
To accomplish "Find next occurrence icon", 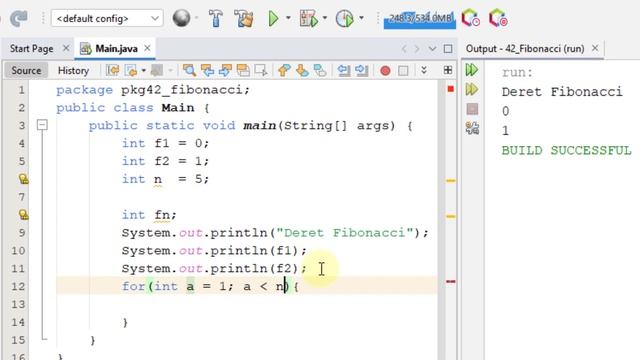I will click(225, 71).
